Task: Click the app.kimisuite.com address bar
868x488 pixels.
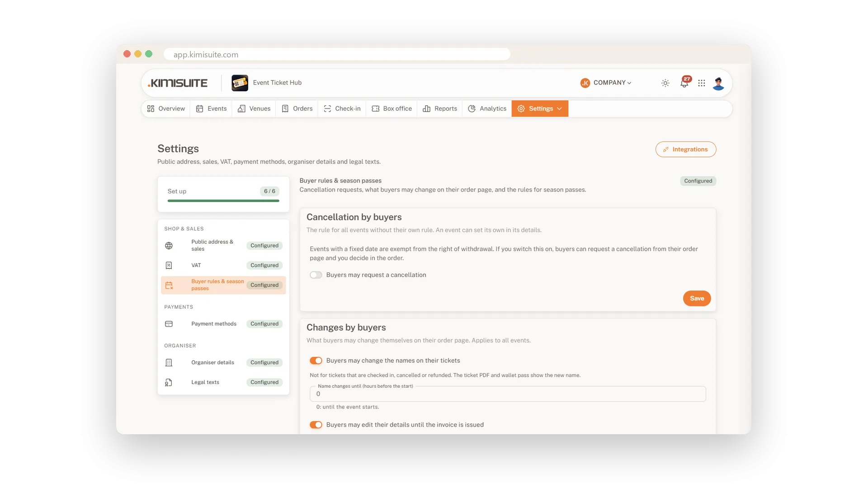Action: 337,55
